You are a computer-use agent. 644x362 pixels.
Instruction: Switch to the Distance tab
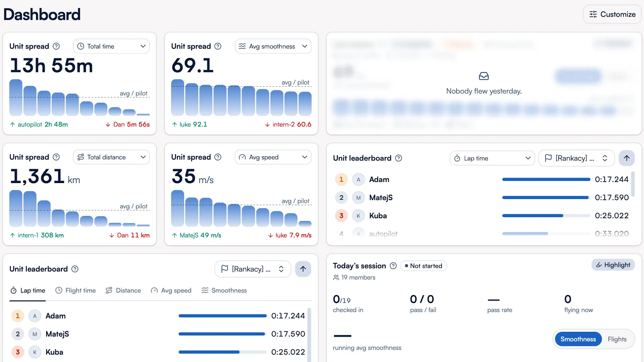pos(123,291)
